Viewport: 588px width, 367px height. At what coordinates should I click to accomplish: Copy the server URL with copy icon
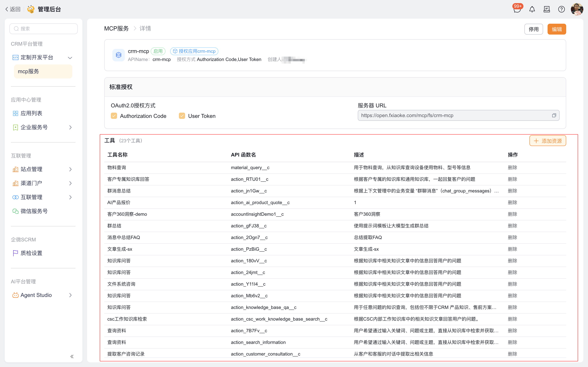tap(554, 116)
